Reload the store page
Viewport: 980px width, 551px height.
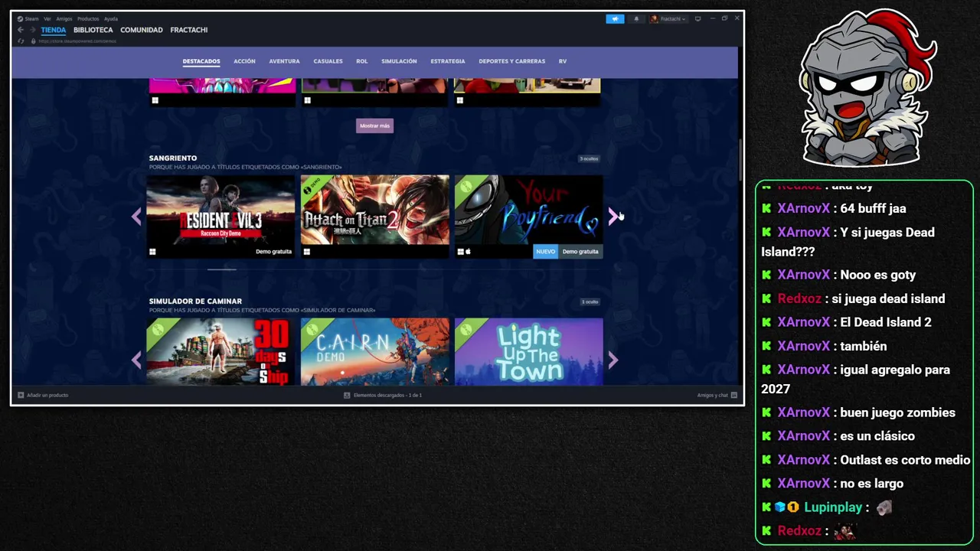[x=21, y=41]
